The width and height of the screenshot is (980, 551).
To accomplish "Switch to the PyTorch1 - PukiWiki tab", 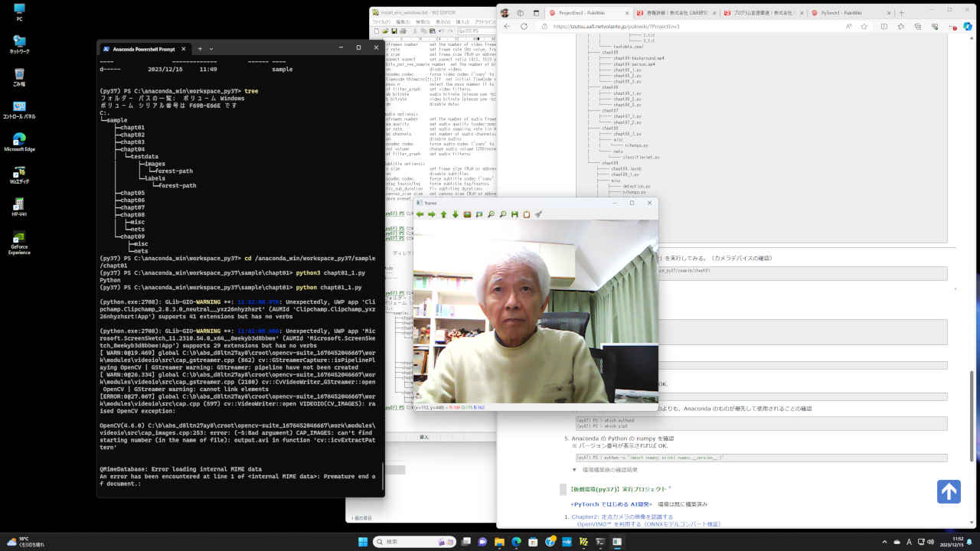I will pyautogui.click(x=840, y=13).
